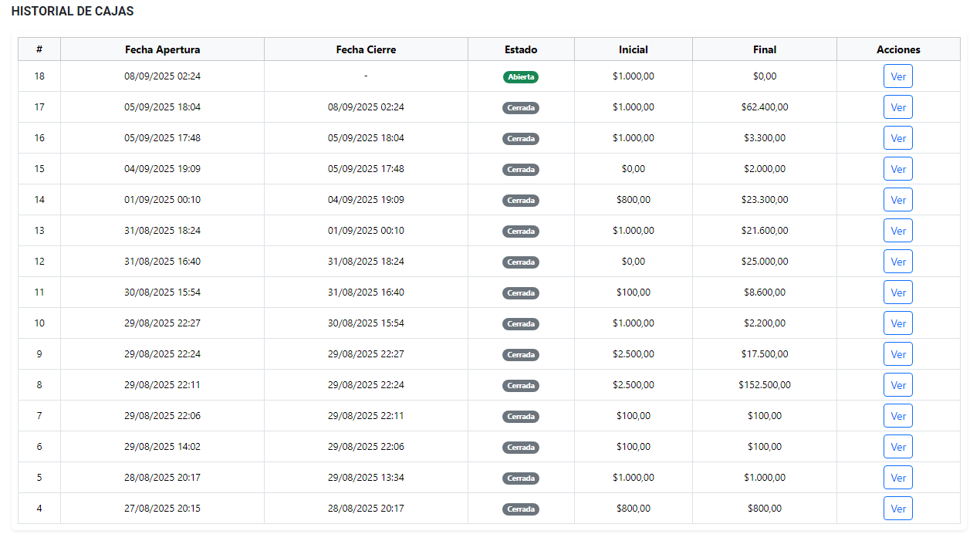Click Ver for box 8 with $152.500,00 final
The height and width of the screenshot is (541, 980).
(x=897, y=385)
